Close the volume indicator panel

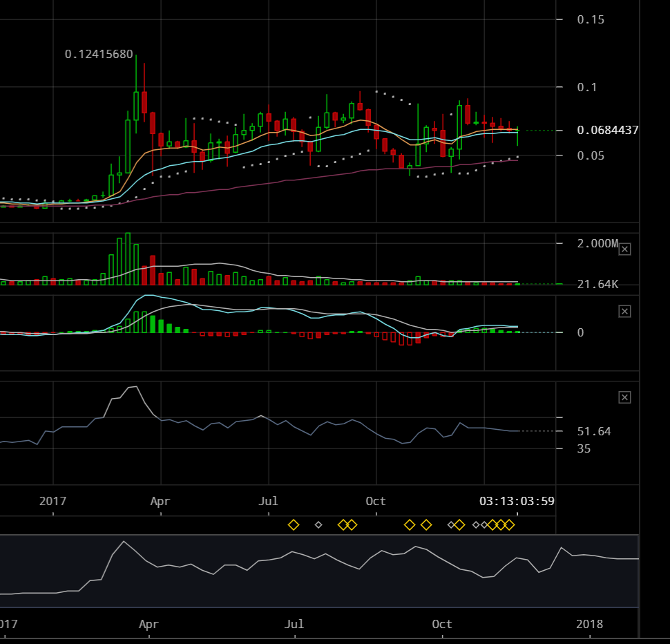[x=624, y=249]
